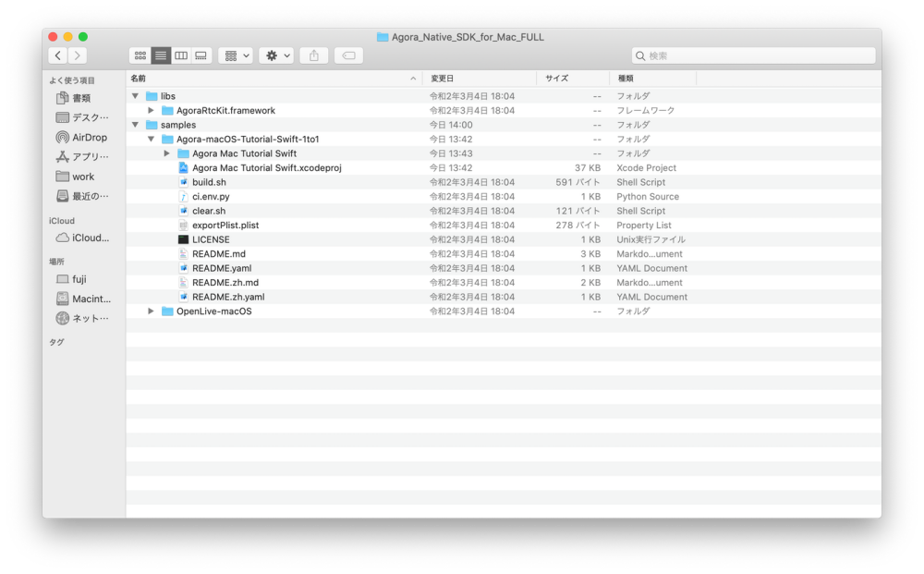This screenshot has width=924, height=574.
Task: Click the フレームワーク kind text
Action: (645, 110)
